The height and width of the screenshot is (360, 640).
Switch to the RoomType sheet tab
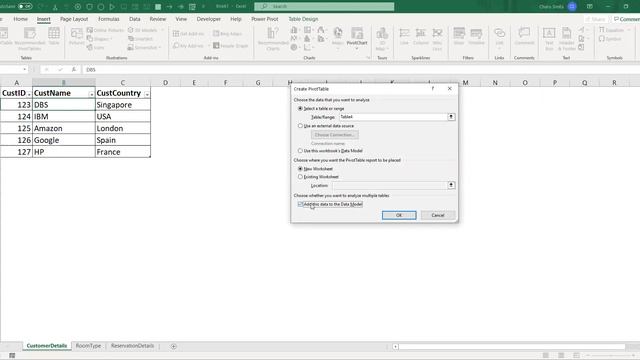coord(88,346)
